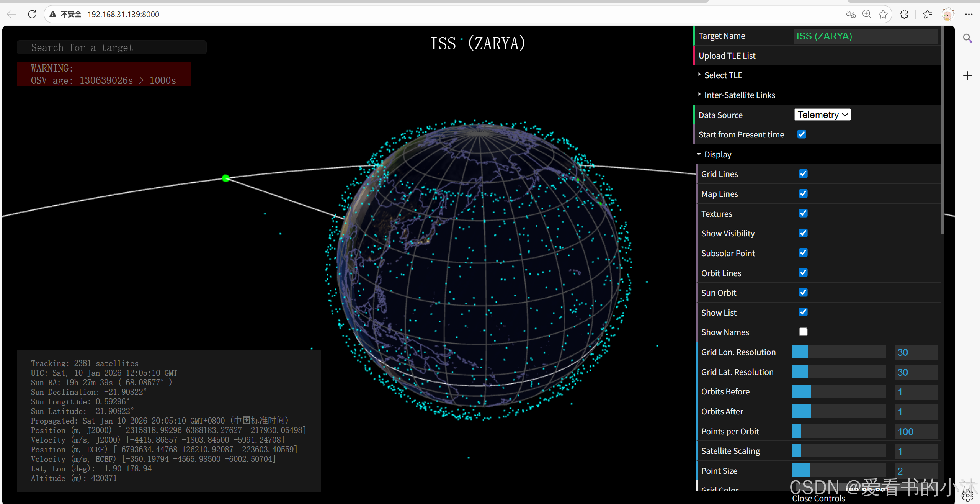Click Upload TLE List
980x504 pixels.
pyautogui.click(x=817, y=56)
